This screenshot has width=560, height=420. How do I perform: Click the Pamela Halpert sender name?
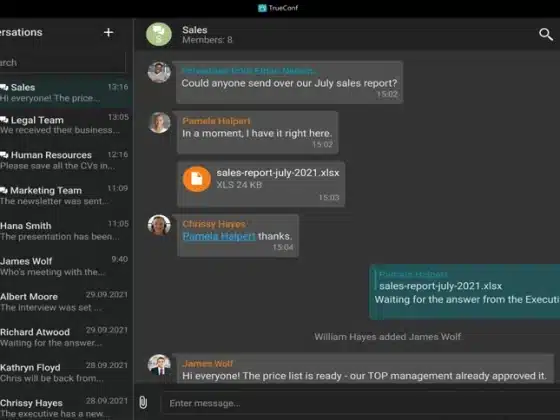click(216, 121)
